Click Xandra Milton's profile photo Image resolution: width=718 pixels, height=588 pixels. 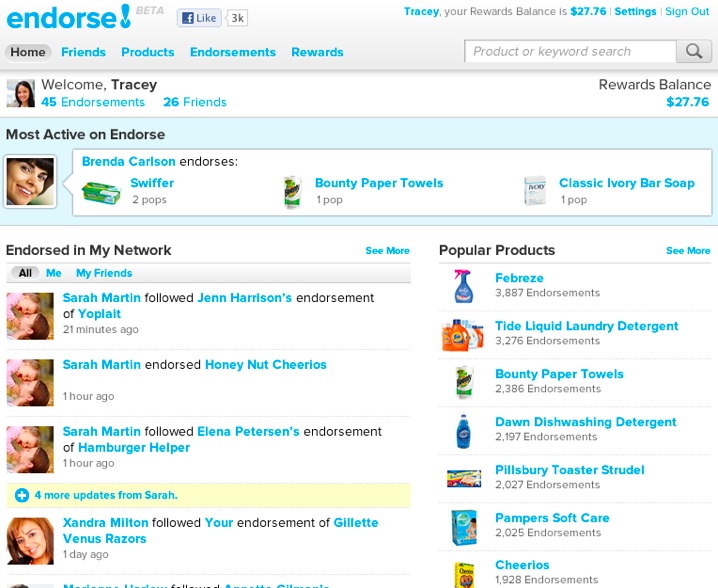tap(30, 541)
